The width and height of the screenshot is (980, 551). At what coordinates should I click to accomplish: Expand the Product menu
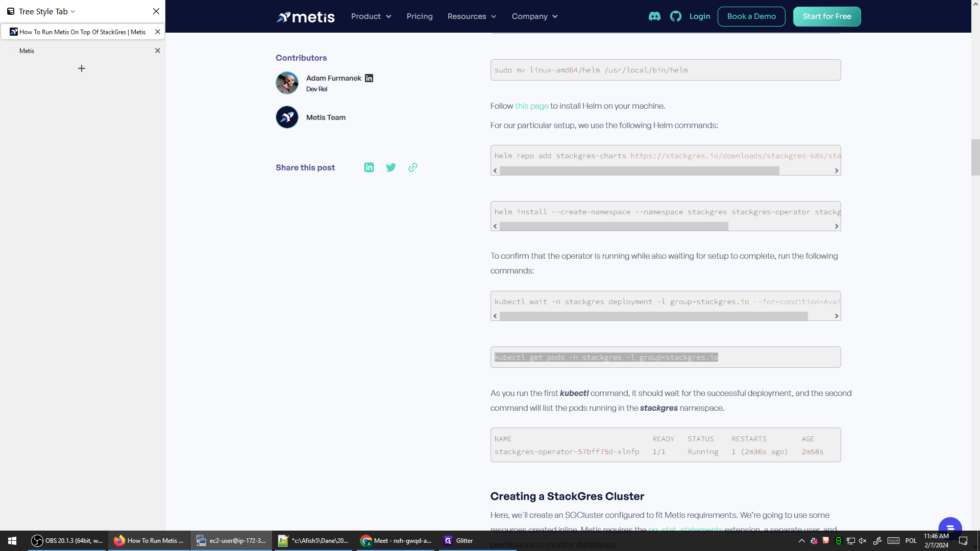coord(371,16)
